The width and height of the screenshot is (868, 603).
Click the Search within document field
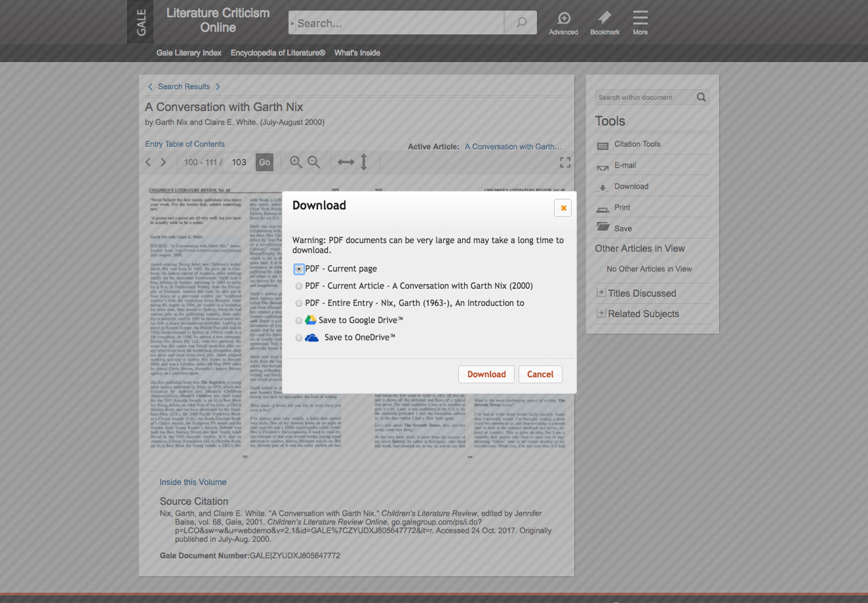(645, 97)
